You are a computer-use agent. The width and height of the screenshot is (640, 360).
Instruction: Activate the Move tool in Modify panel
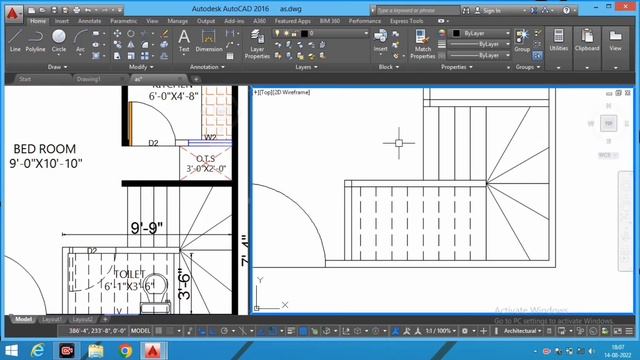(117, 33)
